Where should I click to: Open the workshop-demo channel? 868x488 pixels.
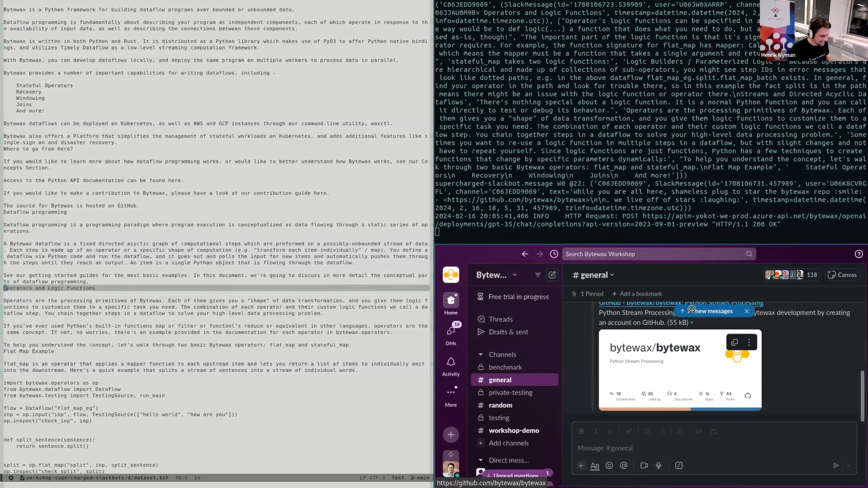coord(514,430)
